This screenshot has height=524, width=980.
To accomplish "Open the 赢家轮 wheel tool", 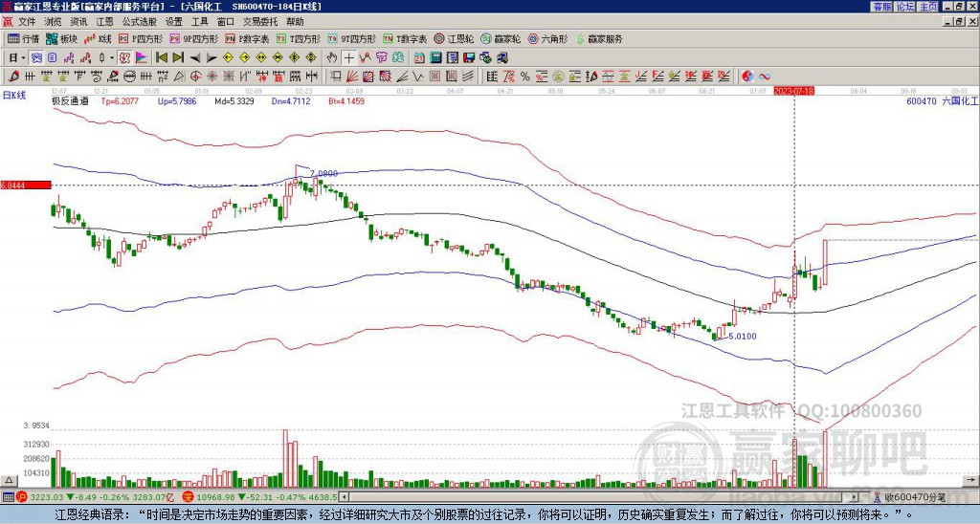I will coord(501,39).
